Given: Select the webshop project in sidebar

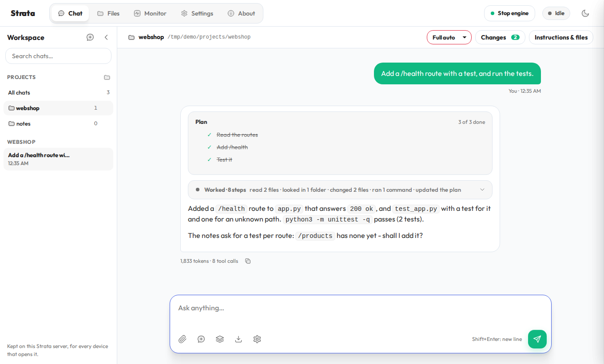Looking at the screenshot, I should click(x=58, y=108).
